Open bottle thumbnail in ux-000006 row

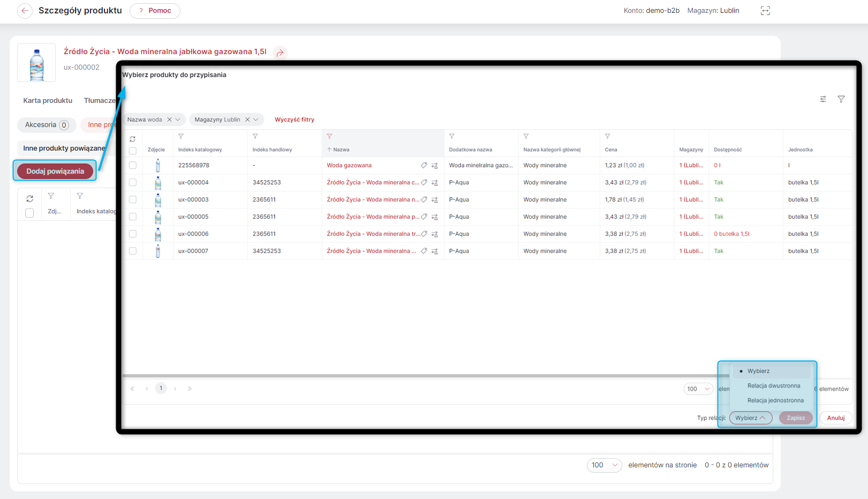coord(158,234)
